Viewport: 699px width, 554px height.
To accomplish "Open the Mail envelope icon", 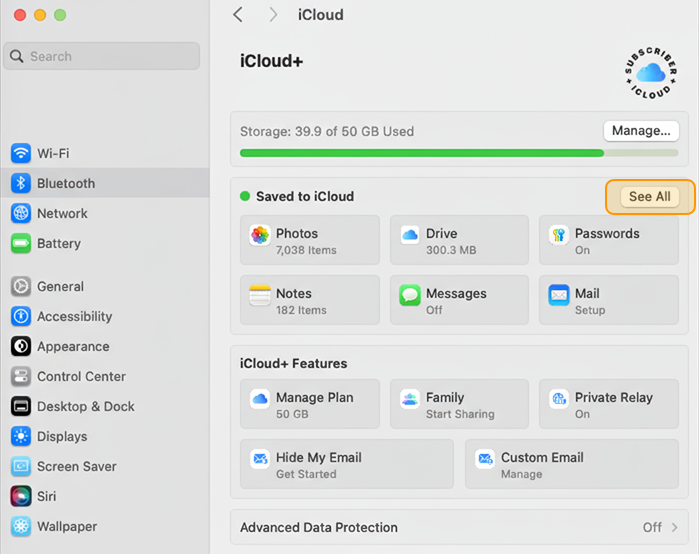I will pos(559,295).
